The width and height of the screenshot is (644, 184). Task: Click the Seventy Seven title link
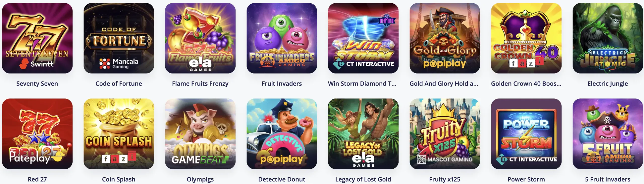37,84
